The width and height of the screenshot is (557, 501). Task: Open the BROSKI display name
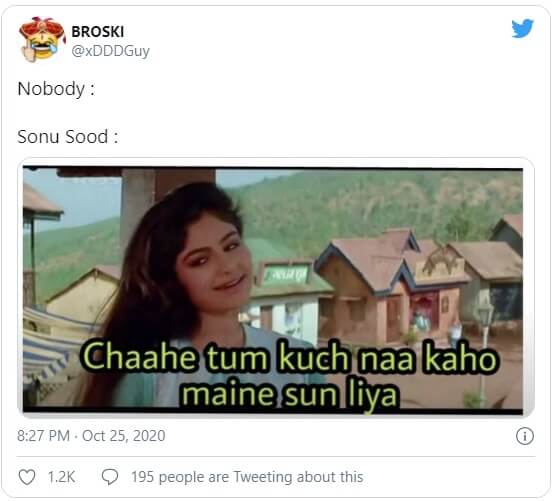tap(98, 32)
